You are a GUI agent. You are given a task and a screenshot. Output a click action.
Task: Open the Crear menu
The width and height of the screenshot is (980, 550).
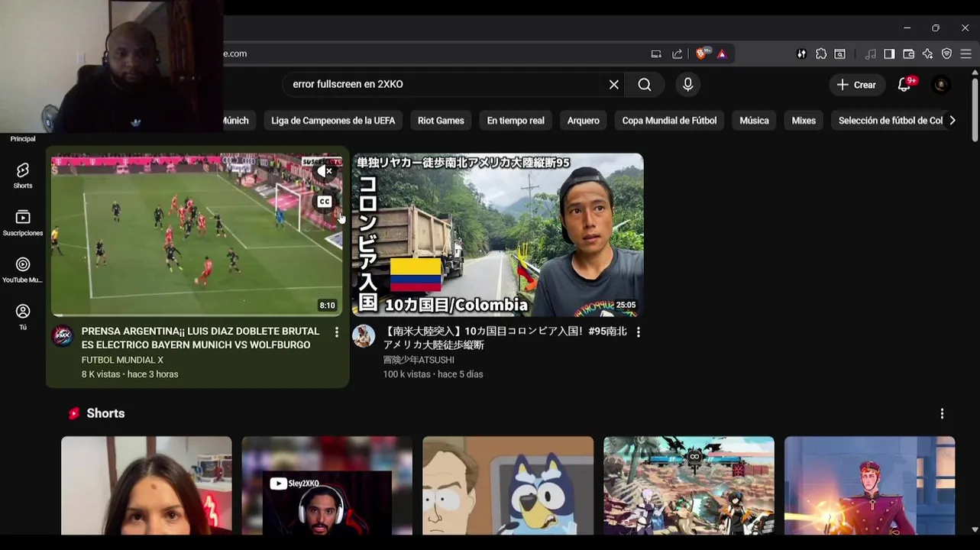click(x=857, y=85)
